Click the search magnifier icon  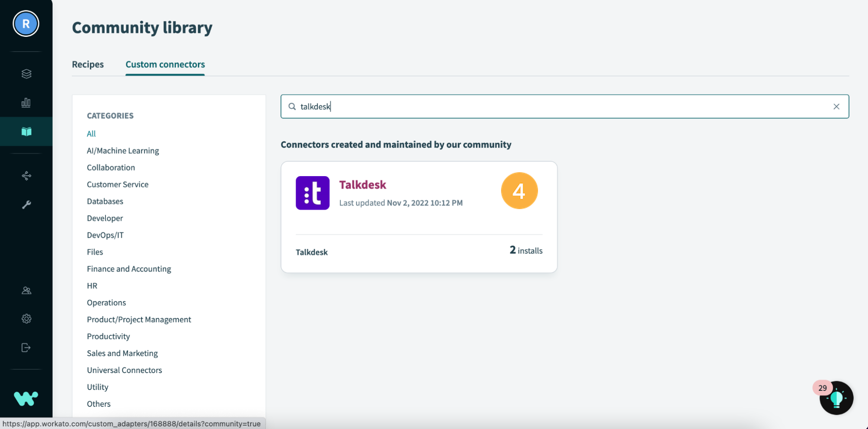tap(292, 107)
